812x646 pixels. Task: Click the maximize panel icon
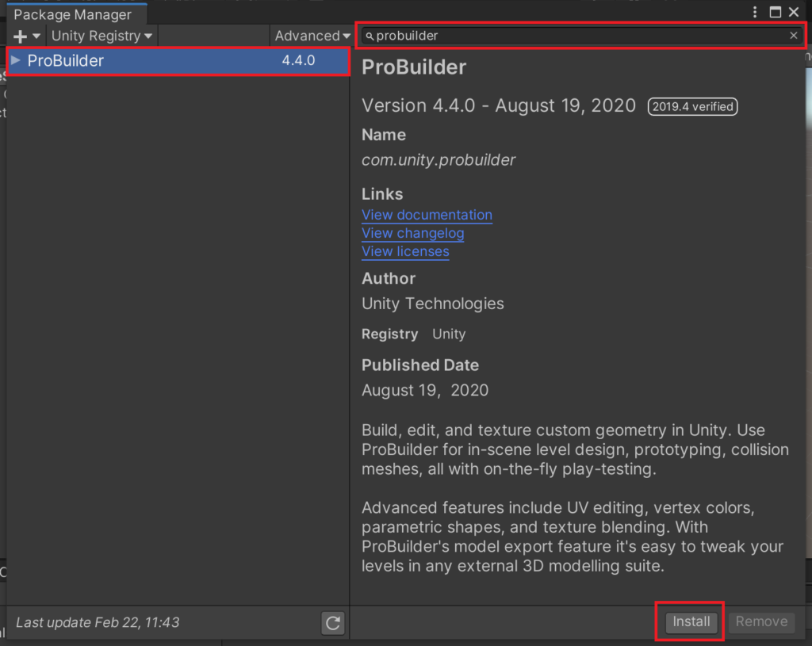tap(775, 12)
